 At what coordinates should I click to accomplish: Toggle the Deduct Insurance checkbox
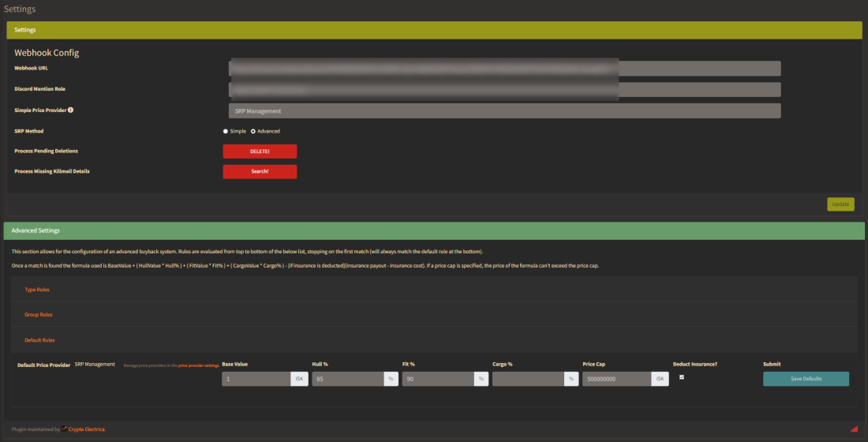[682, 377]
